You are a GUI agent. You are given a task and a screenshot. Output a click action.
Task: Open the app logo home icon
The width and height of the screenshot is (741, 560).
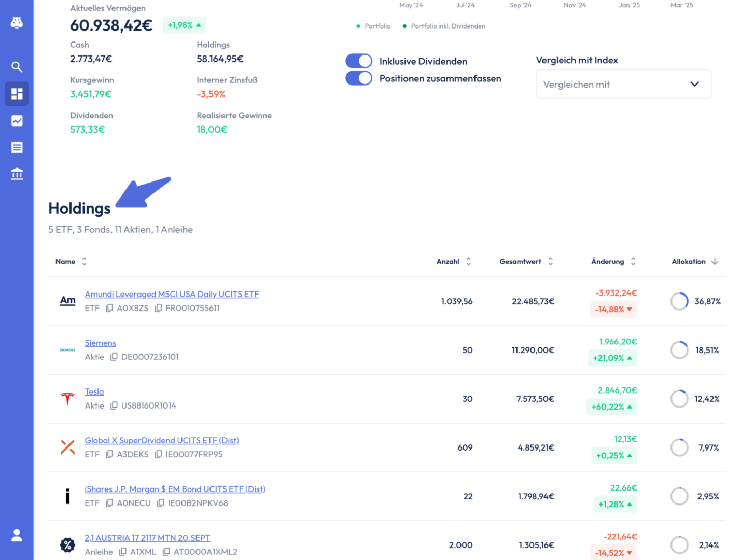[x=17, y=23]
